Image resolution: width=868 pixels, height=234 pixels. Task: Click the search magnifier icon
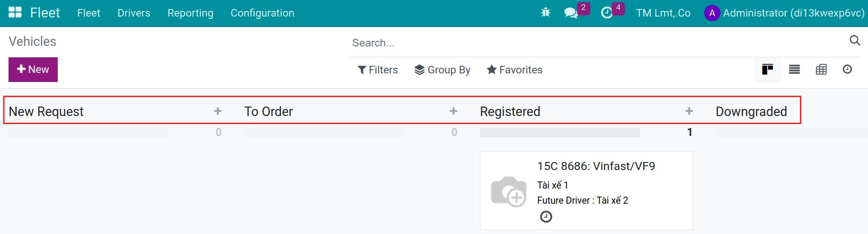pos(855,40)
